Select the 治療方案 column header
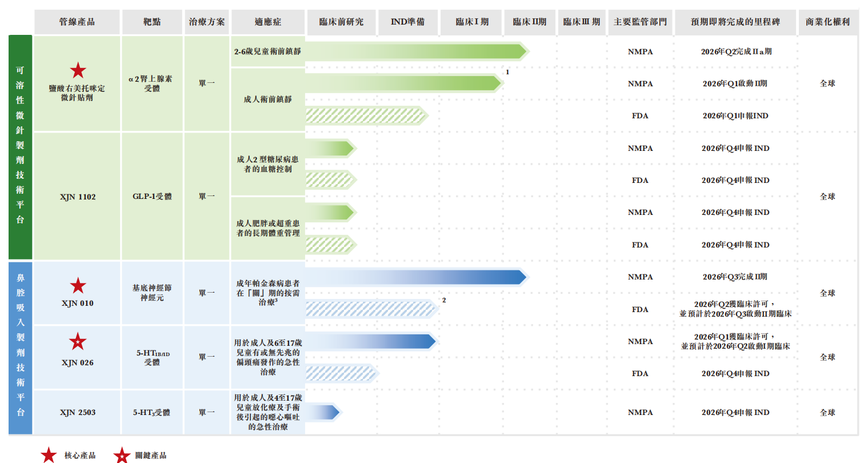 207,22
